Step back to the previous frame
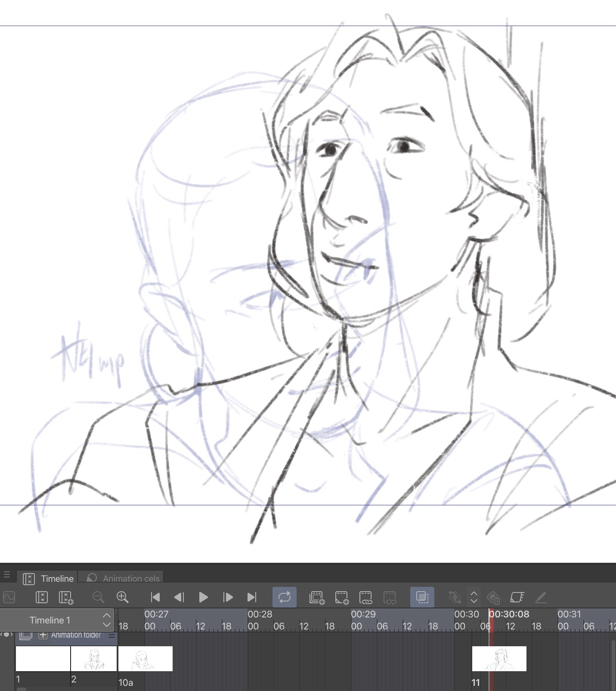Screen dimensions: 616x691 [179, 597]
